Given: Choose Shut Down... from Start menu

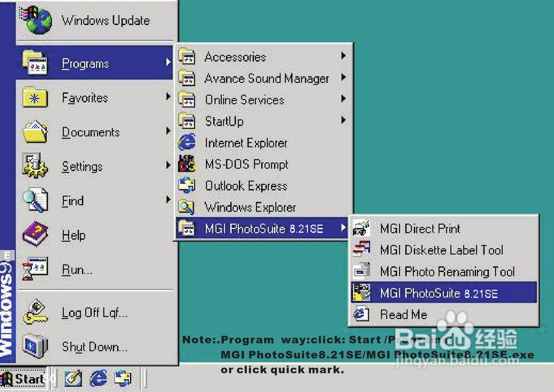Looking at the screenshot, I should pos(95,346).
